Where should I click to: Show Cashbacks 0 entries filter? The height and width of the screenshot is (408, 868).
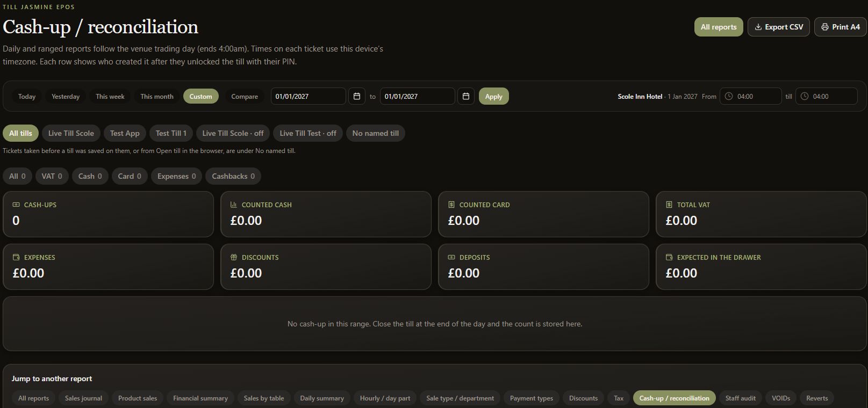pos(233,176)
